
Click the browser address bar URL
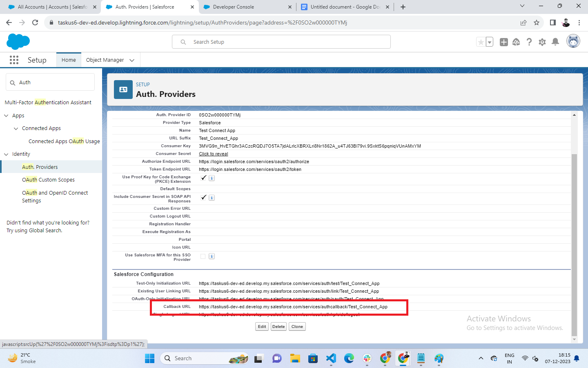(202, 22)
